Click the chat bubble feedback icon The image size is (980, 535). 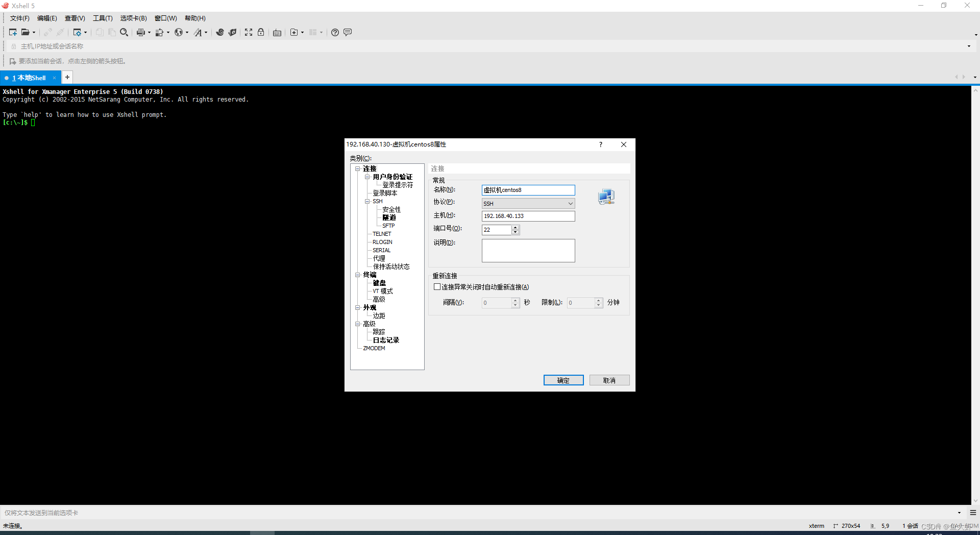pyautogui.click(x=348, y=32)
